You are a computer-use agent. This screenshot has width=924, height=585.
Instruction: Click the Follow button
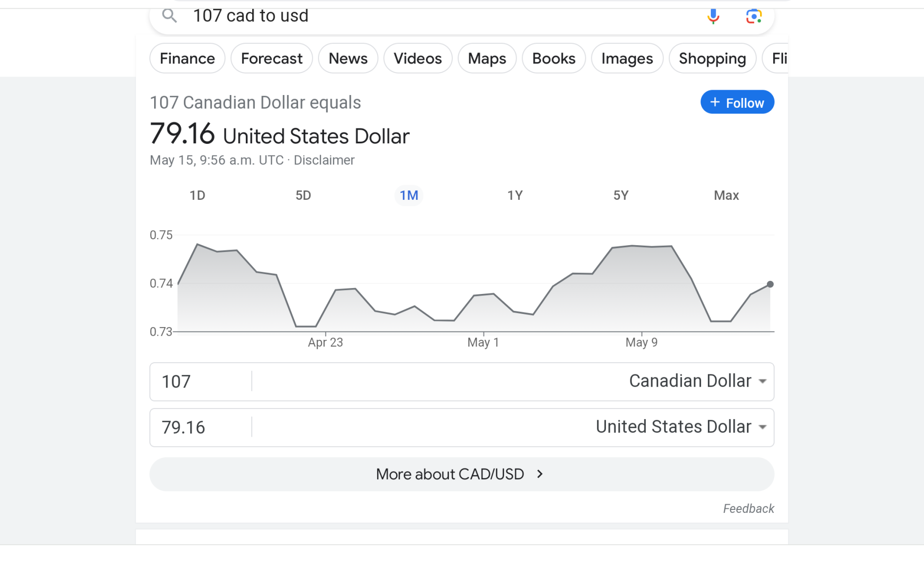point(737,102)
